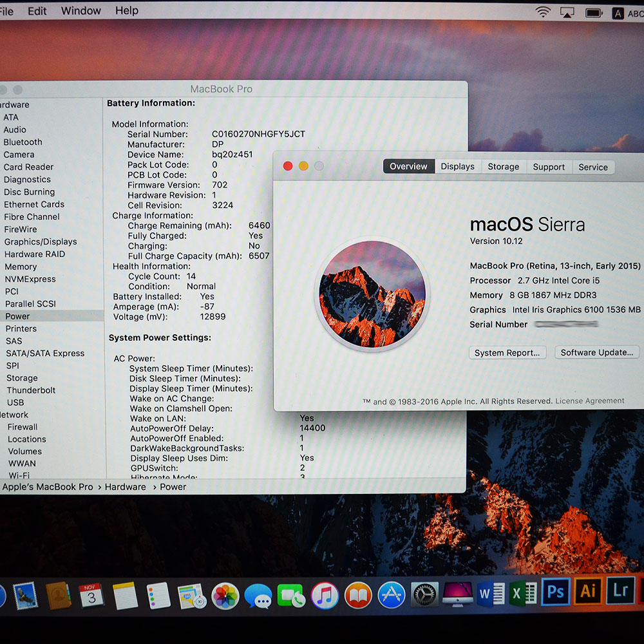
Task: Select WWAN in the sidebar
Action: tap(22, 463)
